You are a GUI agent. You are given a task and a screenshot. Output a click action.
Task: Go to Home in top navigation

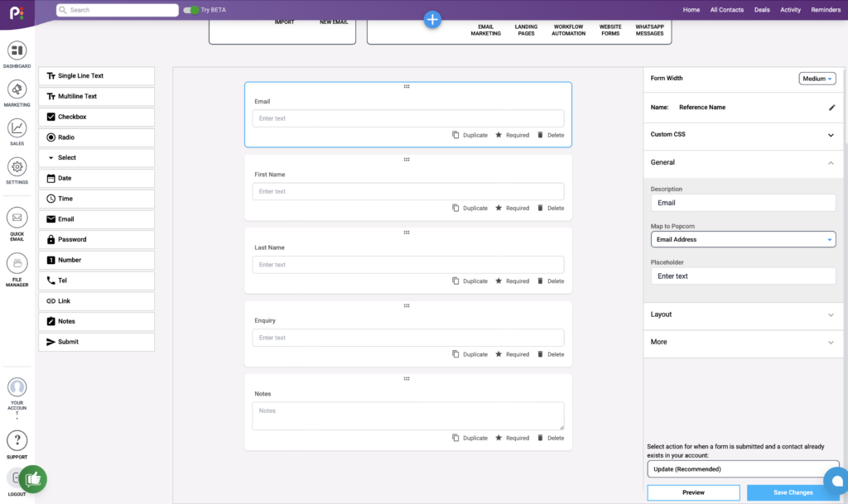pos(691,10)
